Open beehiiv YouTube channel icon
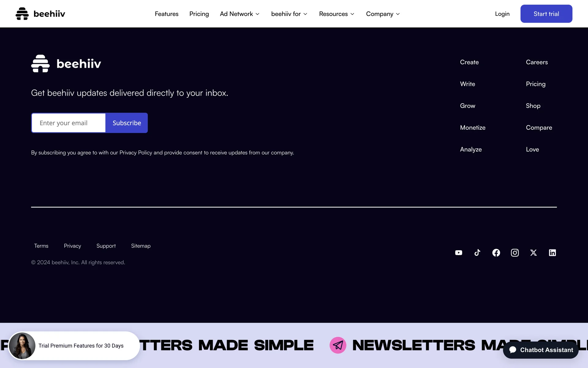The width and height of the screenshot is (588, 368). coord(458,253)
